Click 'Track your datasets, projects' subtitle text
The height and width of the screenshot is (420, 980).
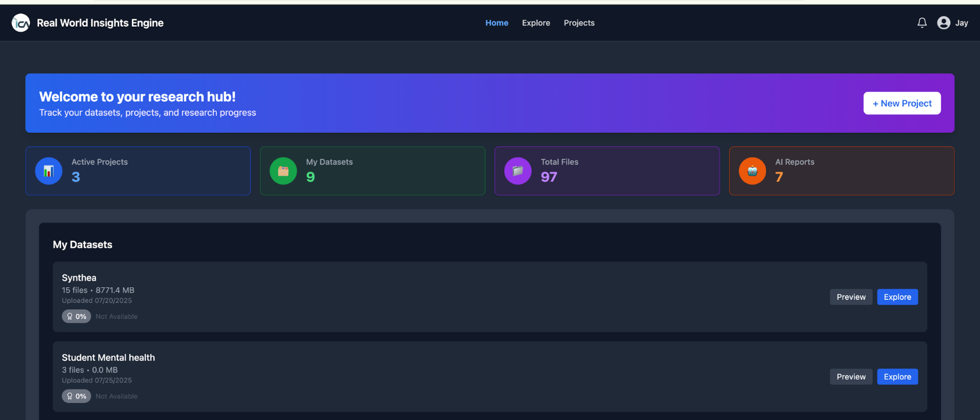tap(148, 112)
